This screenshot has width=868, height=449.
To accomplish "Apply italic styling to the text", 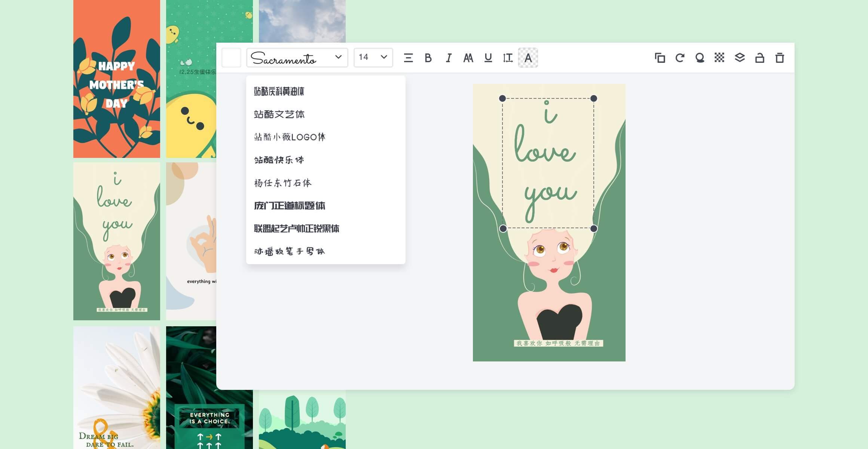I will (x=448, y=58).
